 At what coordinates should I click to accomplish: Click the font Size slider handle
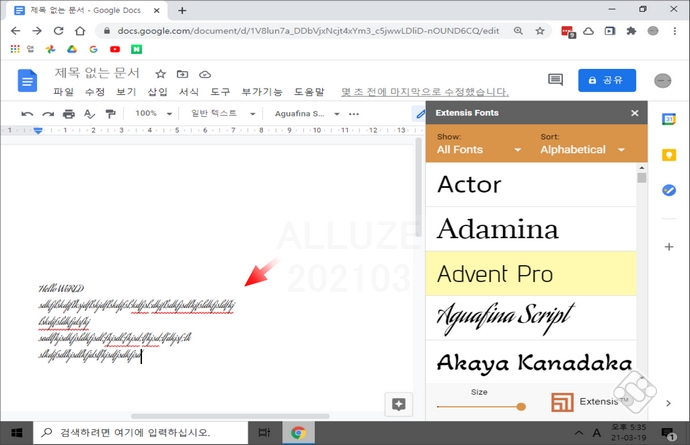pos(521,407)
